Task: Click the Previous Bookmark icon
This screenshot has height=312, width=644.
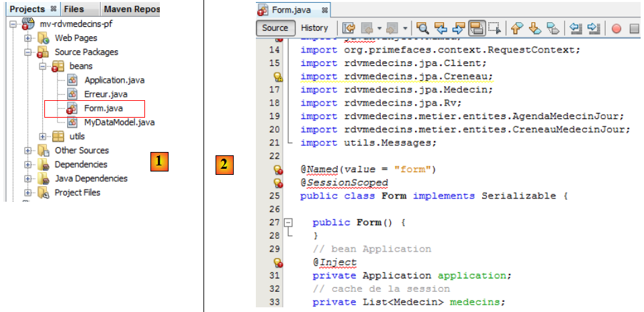Action: (516, 28)
